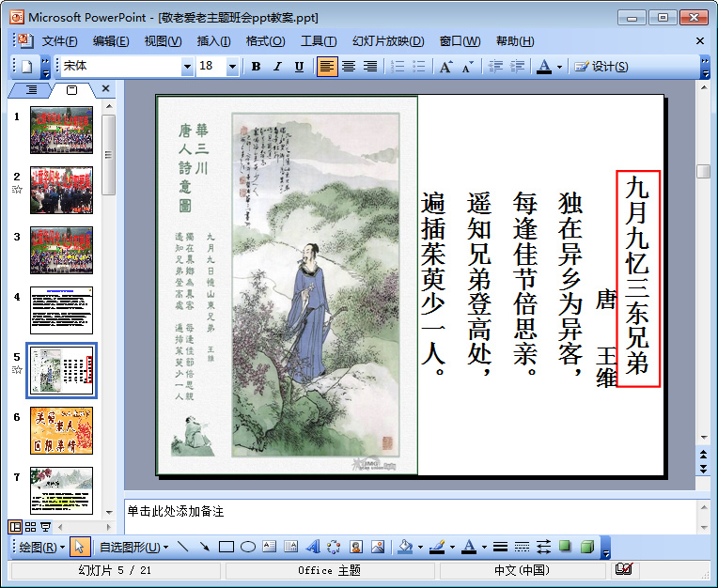Viewport: 718px width, 588px height.
Task: Open the arrow style options
Action: 543,547
